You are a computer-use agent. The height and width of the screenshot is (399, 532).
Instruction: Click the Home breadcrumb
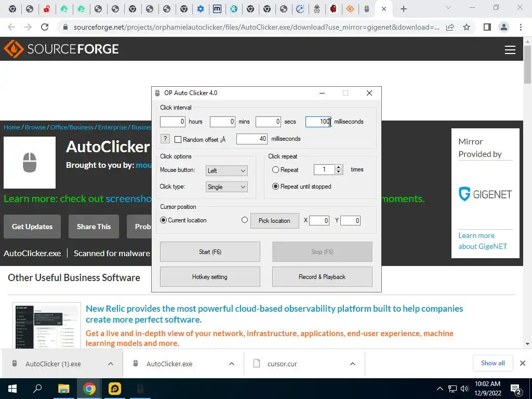pyautogui.click(x=12, y=127)
